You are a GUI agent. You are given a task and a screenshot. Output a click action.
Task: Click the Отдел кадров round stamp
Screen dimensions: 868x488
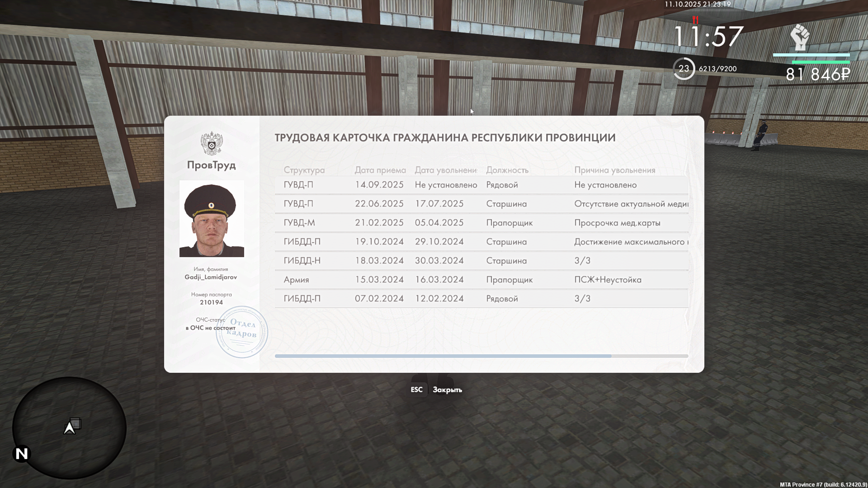coord(242,332)
